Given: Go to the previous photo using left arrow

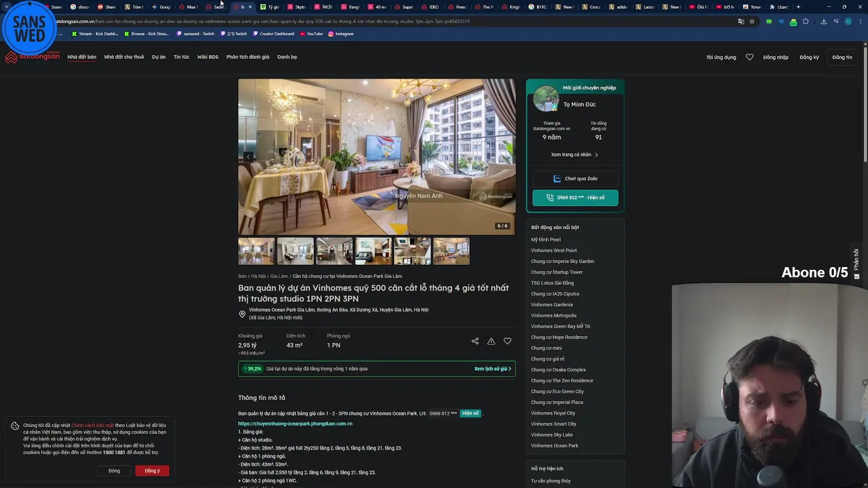Looking at the screenshot, I should click(x=248, y=157).
